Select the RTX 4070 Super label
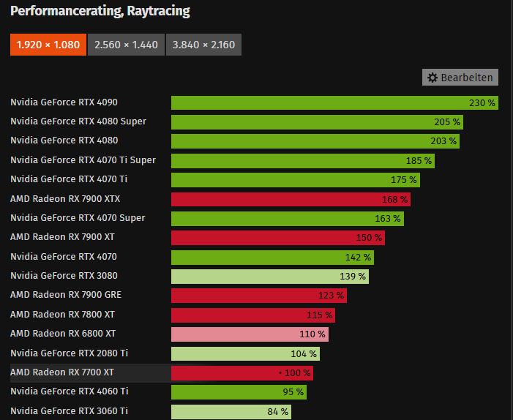 pyautogui.click(x=78, y=218)
